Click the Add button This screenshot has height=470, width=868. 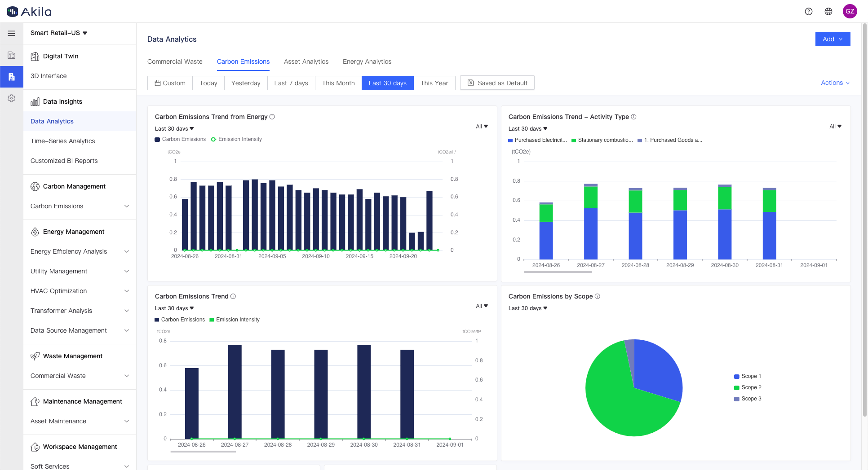[x=832, y=39]
